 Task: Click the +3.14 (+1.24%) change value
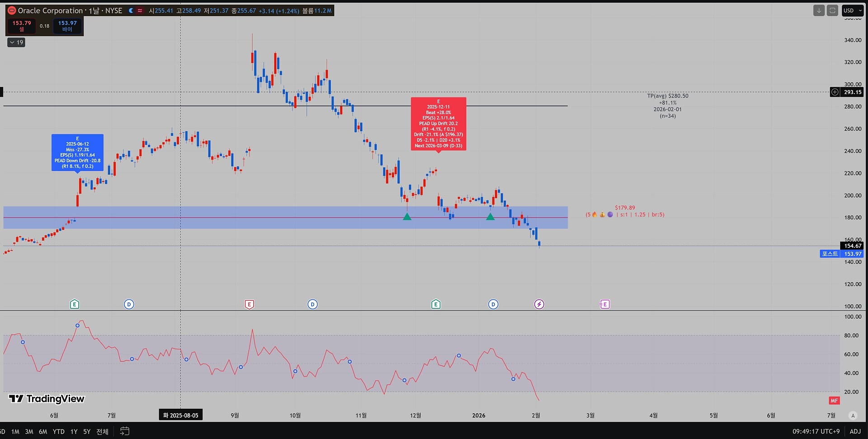[x=279, y=10]
